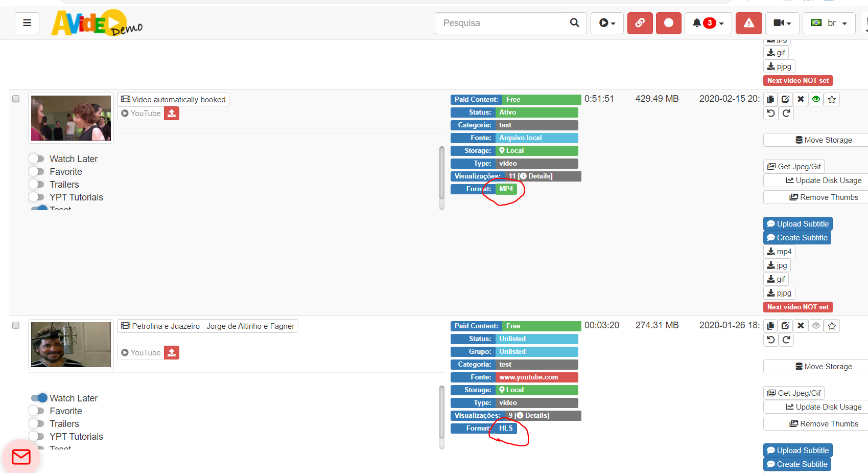
Task: Open the notifications bell dropdown
Action: coord(708,23)
